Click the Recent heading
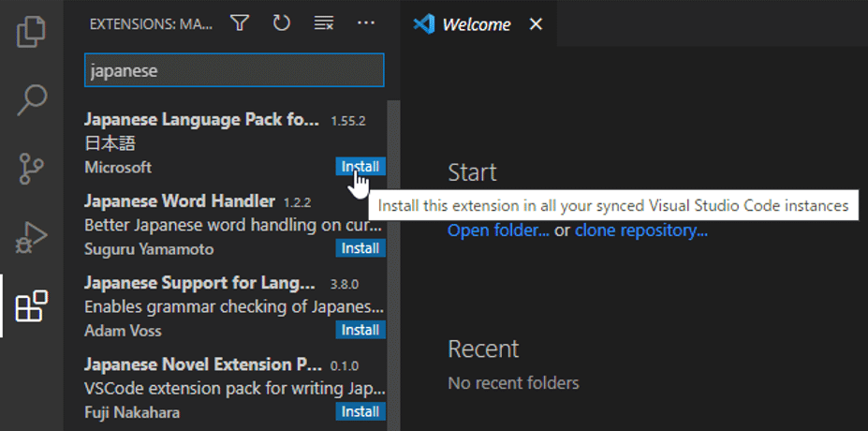Screen dimensions: 868x431 click(x=483, y=349)
